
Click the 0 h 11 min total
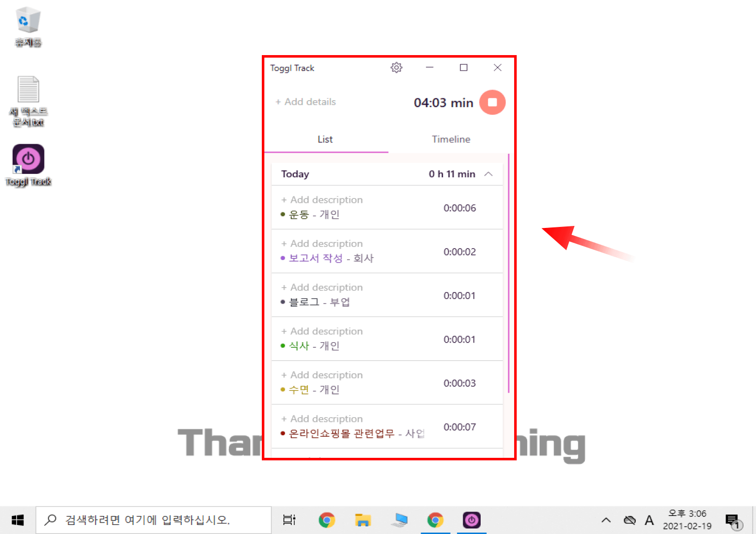452,174
